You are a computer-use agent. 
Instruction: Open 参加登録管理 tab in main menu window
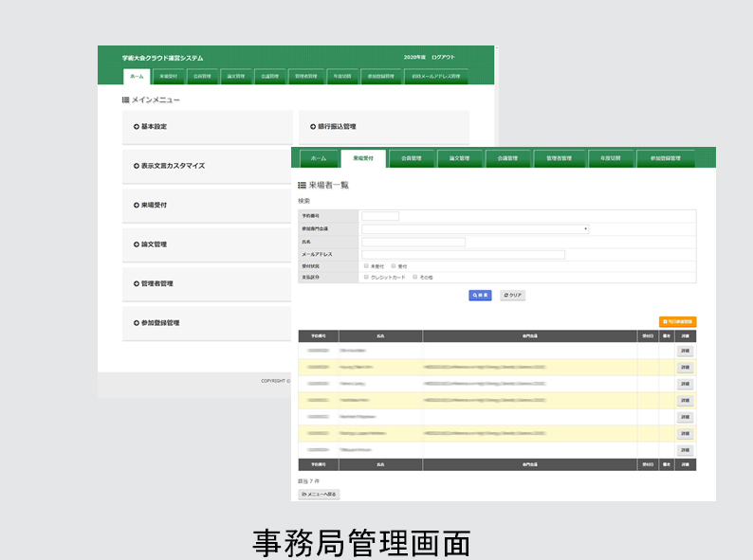(381, 77)
